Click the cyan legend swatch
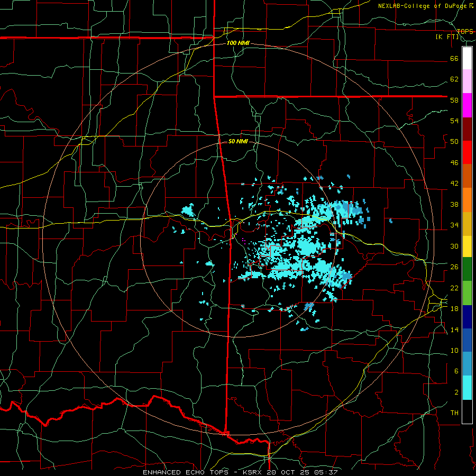Image resolution: width=476 pixels, height=476 pixels. [467, 388]
